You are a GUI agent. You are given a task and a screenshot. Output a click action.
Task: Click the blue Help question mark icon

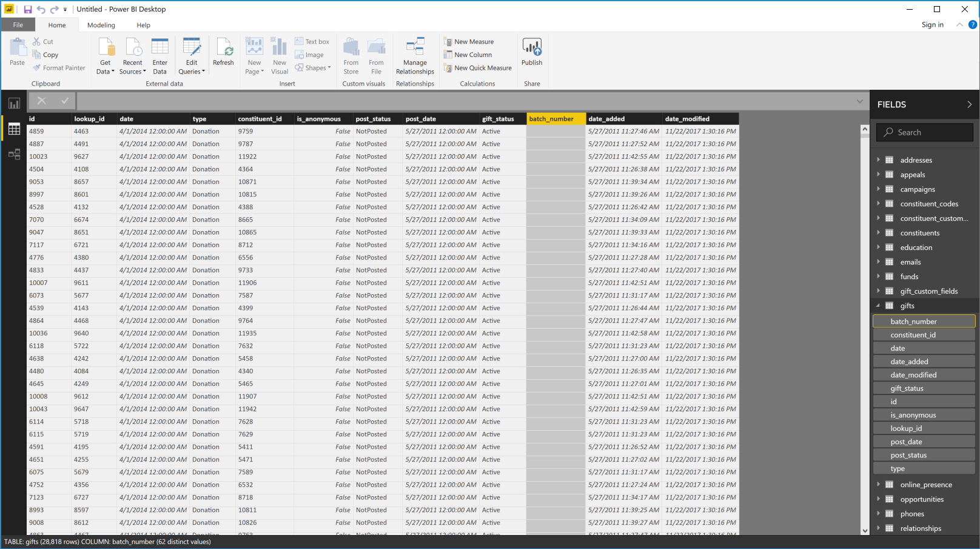pos(973,25)
